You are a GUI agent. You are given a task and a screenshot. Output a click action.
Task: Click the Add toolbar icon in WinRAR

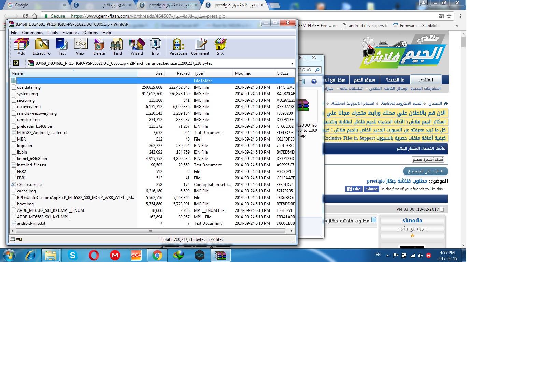coord(21,47)
